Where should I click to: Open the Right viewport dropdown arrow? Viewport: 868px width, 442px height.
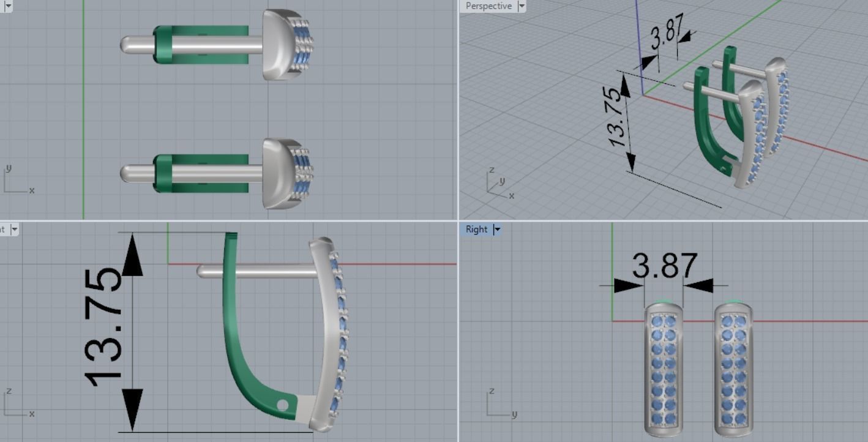click(x=497, y=230)
